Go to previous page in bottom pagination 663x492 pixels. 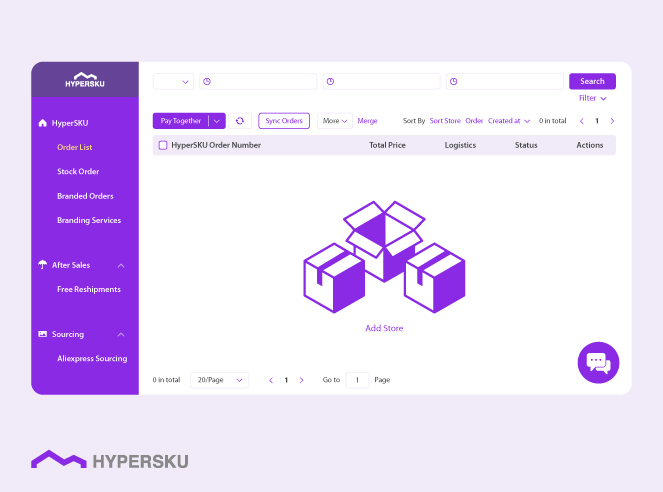pyautogui.click(x=271, y=380)
